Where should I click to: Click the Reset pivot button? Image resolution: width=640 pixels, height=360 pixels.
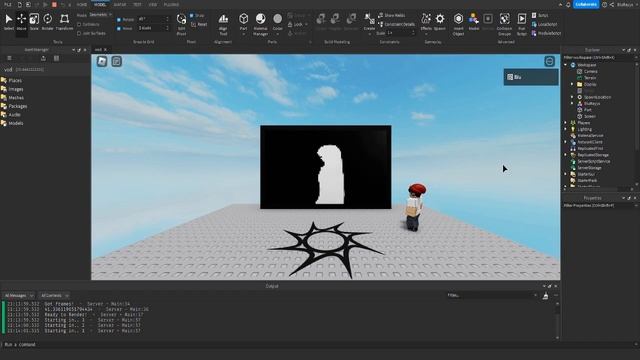click(199, 24)
